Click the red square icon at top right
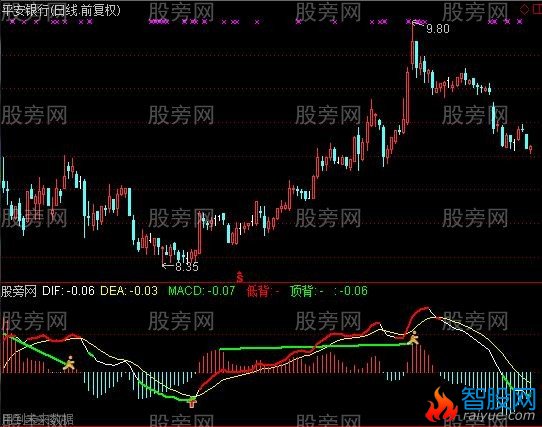The image size is (542, 427). tap(538, 10)
